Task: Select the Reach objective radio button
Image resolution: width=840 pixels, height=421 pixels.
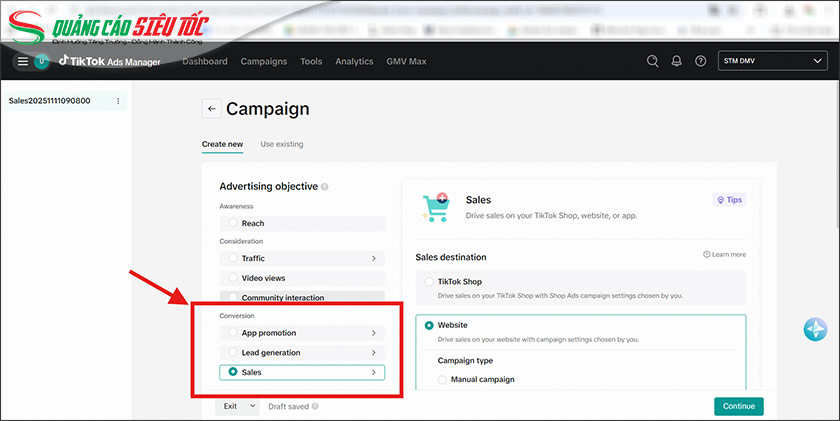Action: click(x=233, y=223)
